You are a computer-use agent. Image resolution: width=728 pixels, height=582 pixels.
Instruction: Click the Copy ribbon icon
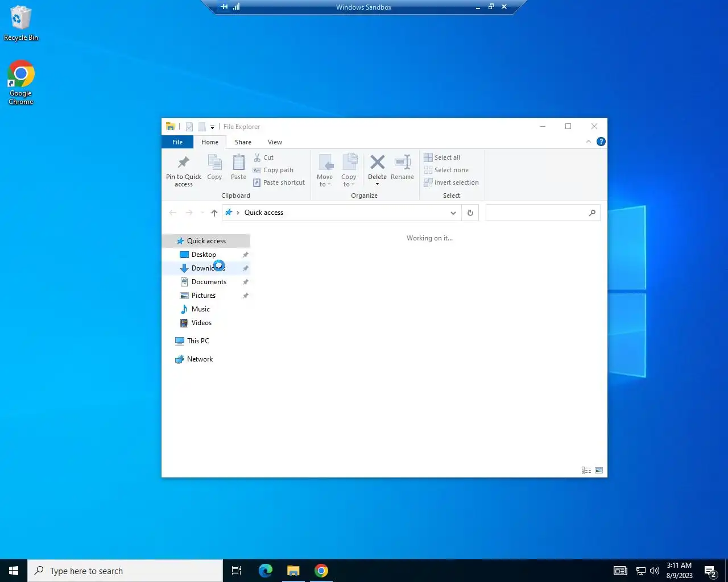click(214, 163)
